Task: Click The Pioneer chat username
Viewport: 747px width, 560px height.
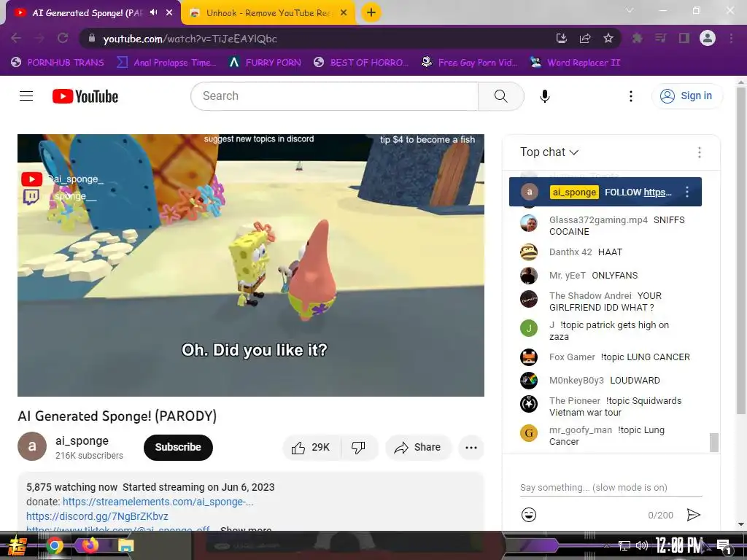Action: point(575,401)
